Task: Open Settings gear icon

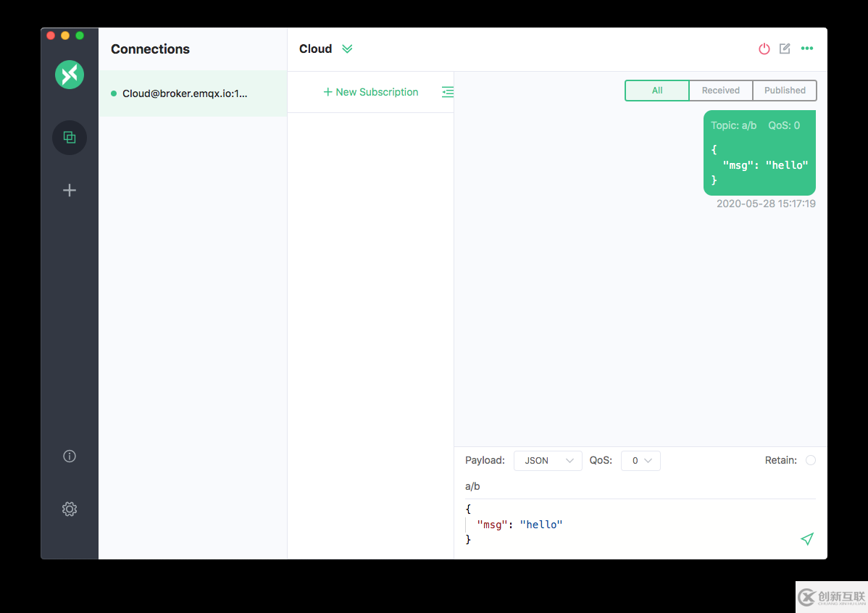Action: (70, 509)
